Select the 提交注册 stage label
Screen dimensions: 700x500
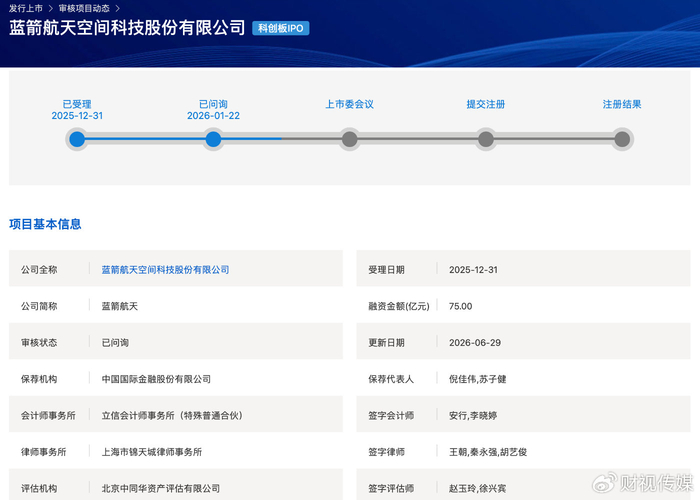[x=486, y=104]
